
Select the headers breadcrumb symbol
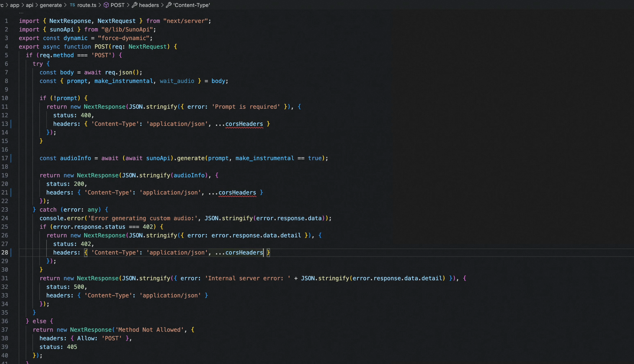[x=149, y=5]
